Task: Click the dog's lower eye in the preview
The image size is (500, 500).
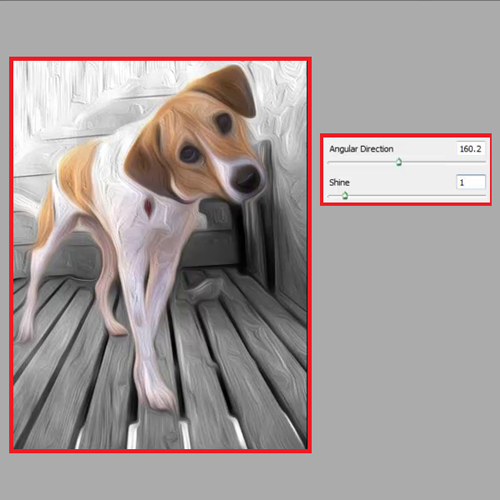Action: (190, 154)
